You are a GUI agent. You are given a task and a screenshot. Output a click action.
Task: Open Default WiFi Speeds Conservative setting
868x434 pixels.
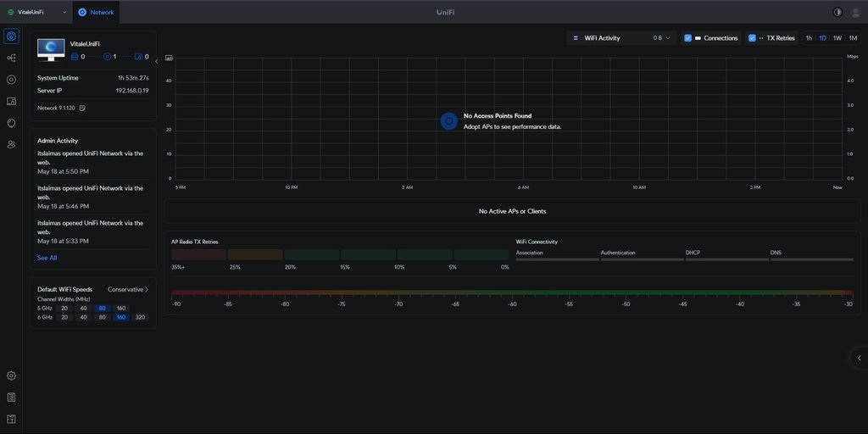click(128, 290)
